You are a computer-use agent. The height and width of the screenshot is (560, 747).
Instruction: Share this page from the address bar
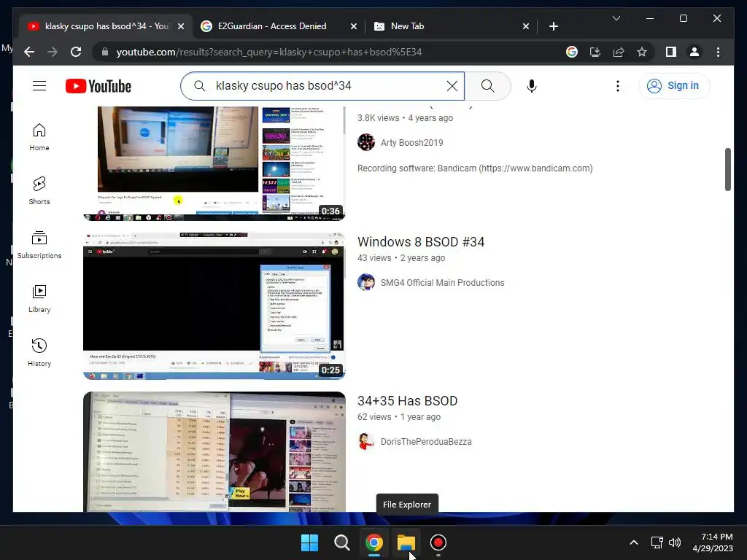click(x=619, y=52)
